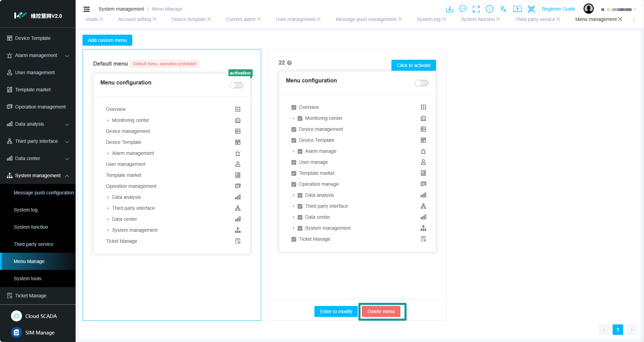Click the download icon in top toolbar

(449, 9)
